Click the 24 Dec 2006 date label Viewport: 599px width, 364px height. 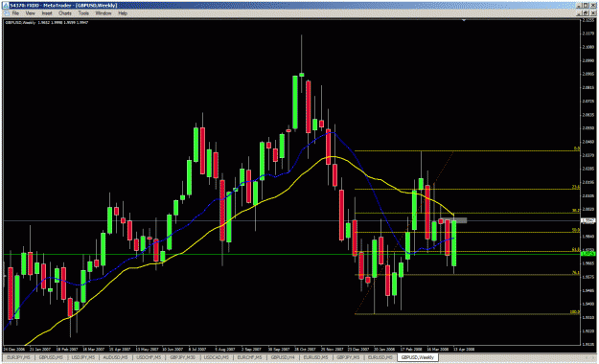pos(14,349)
